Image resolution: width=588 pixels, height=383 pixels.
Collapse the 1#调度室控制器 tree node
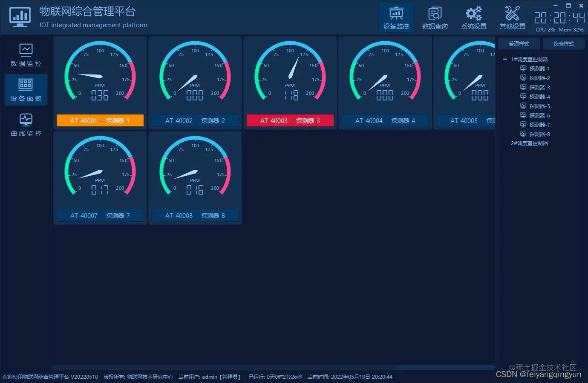pyautogui.click(x=504, y=59)
